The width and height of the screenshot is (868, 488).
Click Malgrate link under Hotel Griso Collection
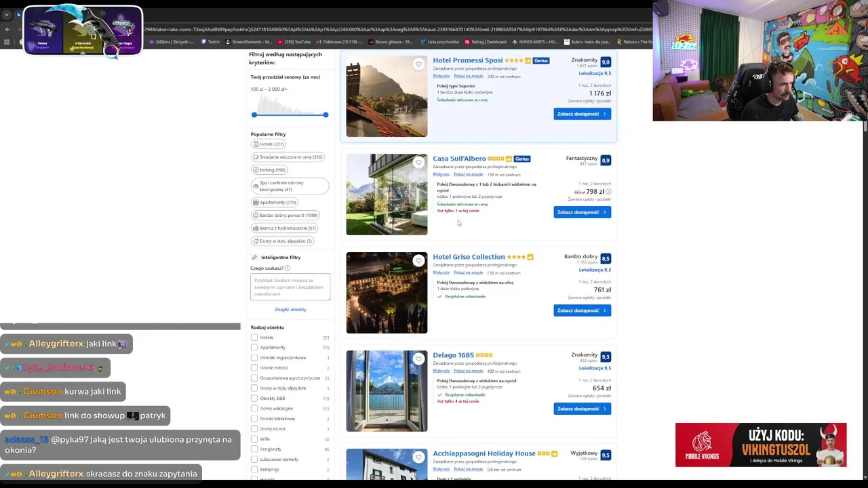(441, 272)
